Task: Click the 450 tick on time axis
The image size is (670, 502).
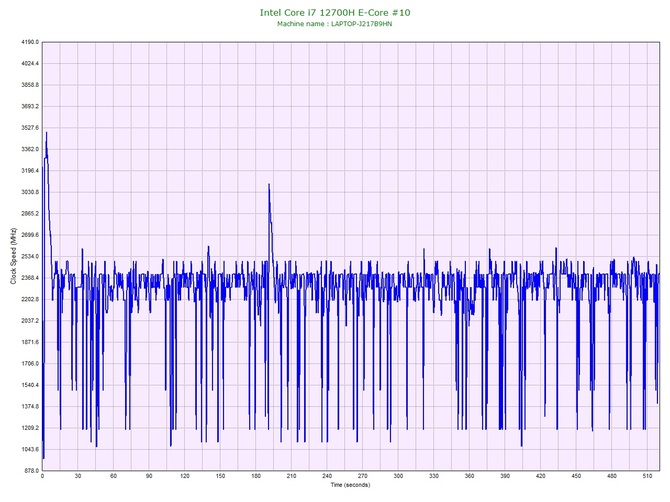Action: click(x=576, y=476)
